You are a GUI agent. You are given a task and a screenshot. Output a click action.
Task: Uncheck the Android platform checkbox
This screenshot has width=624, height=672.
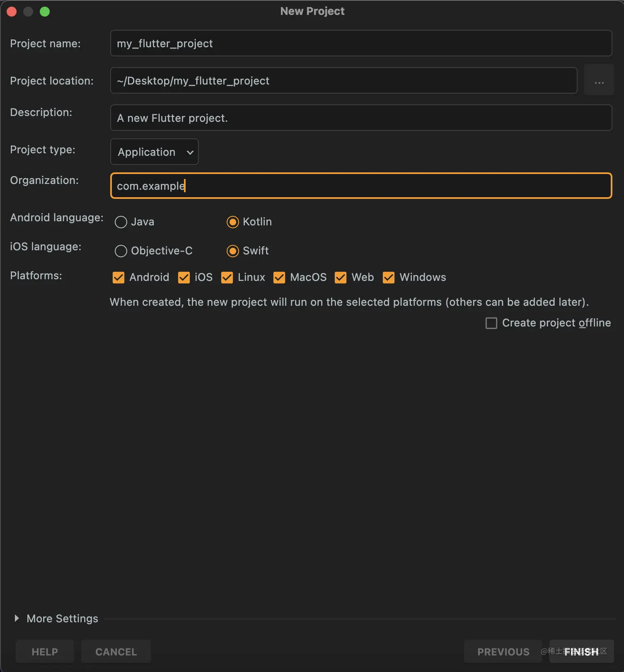(x=119, y=278)
